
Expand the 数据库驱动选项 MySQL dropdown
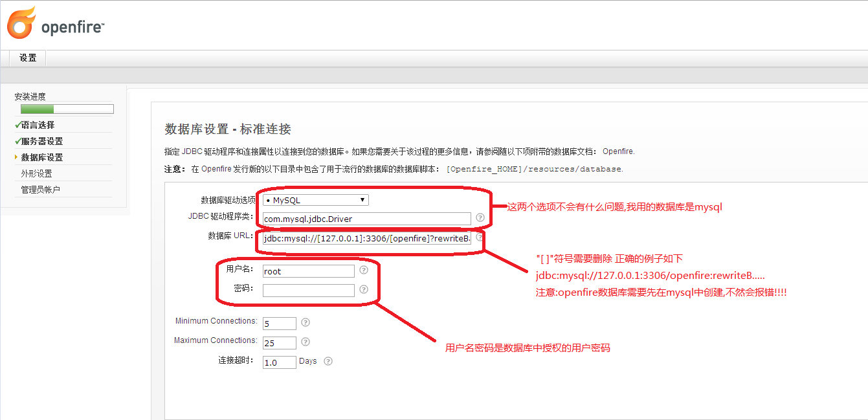(316, 200)
